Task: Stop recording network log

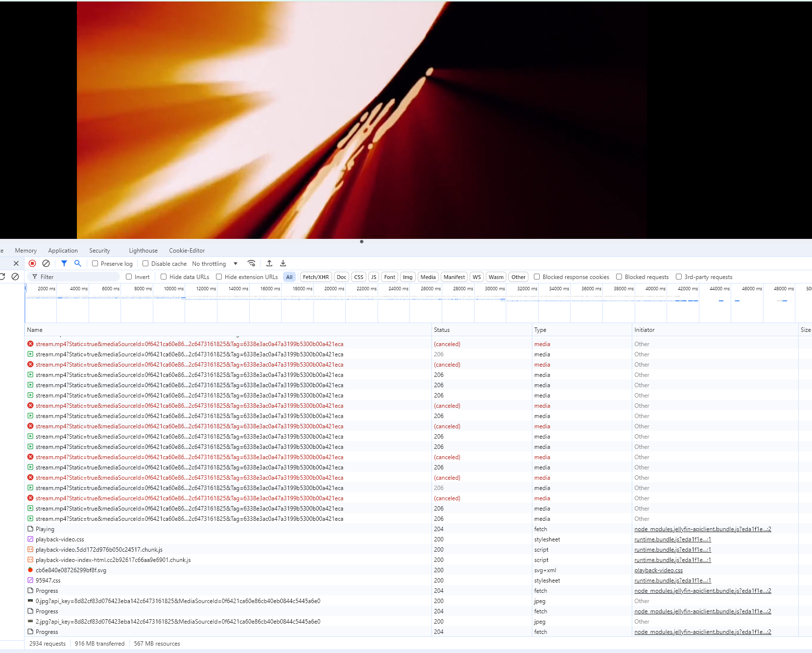Action: tap(32, 263)
